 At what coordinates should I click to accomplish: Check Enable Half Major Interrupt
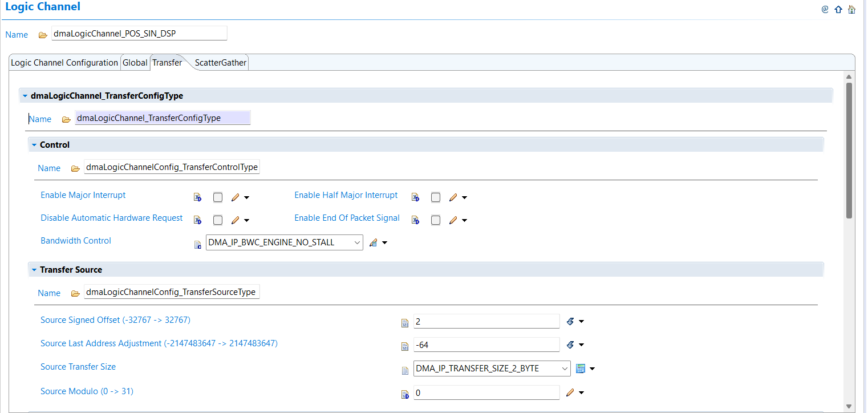[436, 197]
